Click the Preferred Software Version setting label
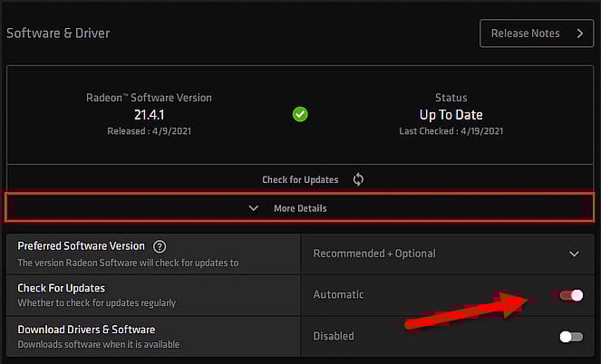The width and height of the screenshot is (601, 364). click(x=82, y=245)
